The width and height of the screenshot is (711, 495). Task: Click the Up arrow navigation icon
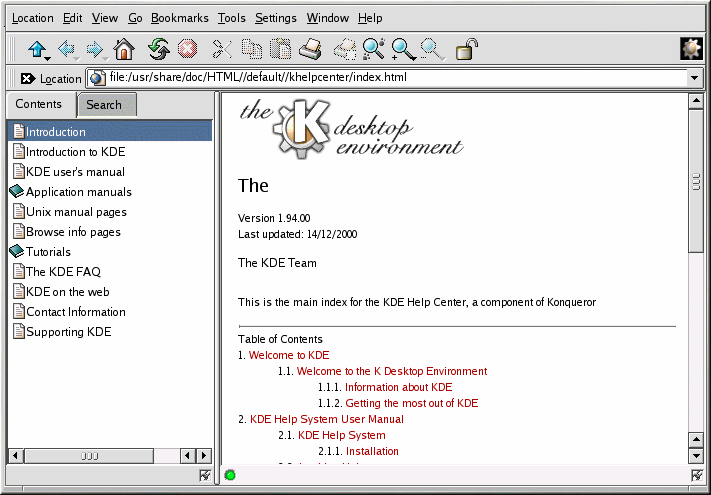(x=38, y=48)
